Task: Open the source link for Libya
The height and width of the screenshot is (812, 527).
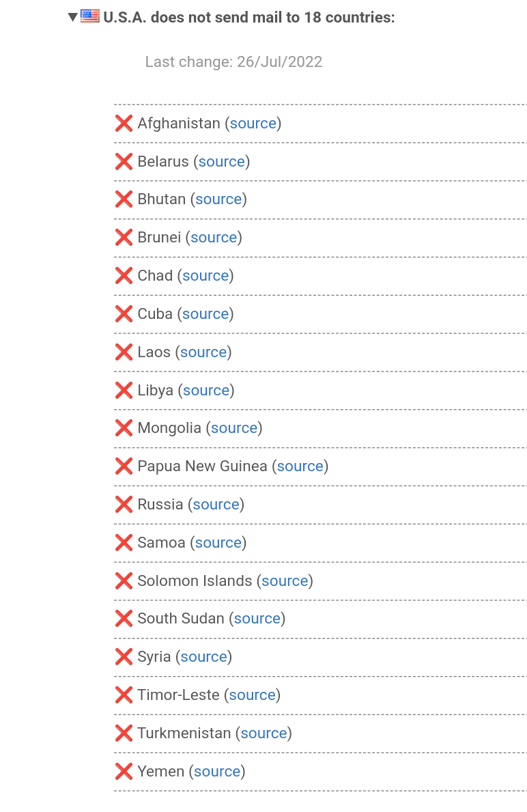Action: point(206,391)
